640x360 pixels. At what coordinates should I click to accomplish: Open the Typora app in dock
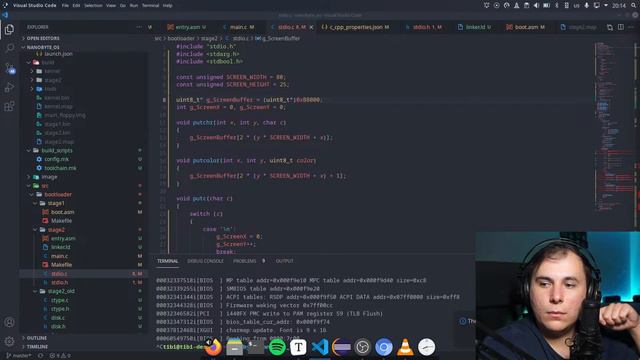coord(298,347)
